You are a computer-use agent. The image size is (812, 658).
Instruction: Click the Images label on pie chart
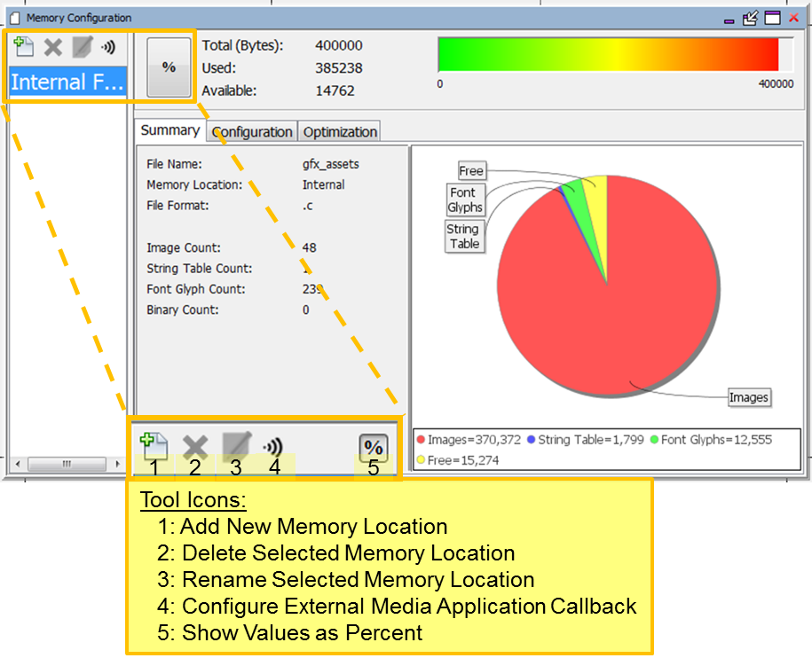tap(749, 397)
